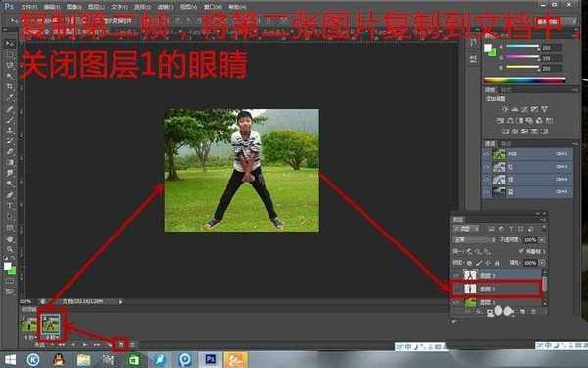Select the Rectangular Marquee tool

(x=10, y=55)
